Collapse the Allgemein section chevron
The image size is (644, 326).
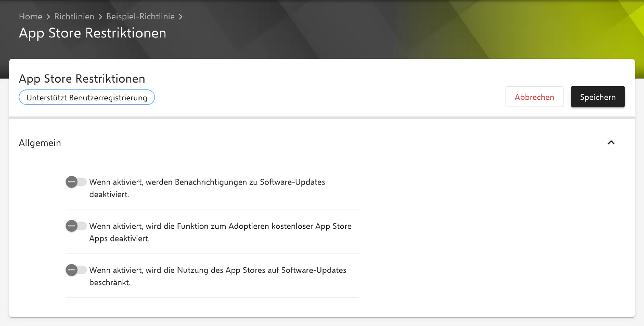click(611, 143)
